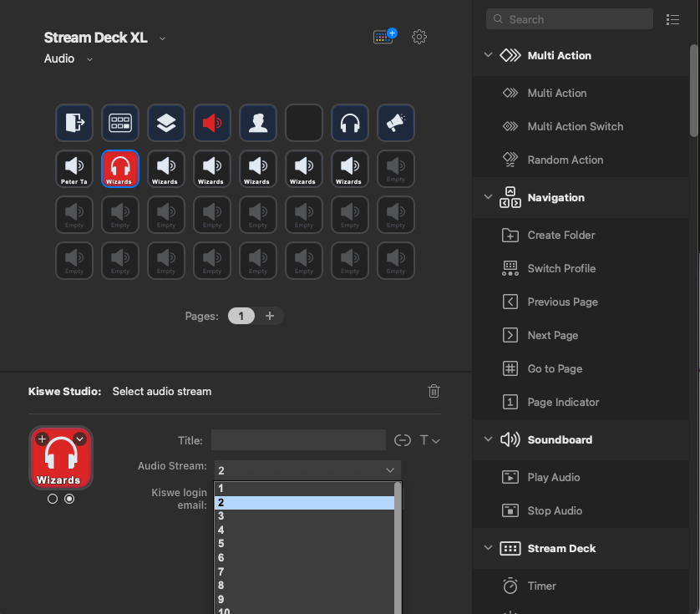
Task: Click the megaphone key
Action: (x=396, y=123)
